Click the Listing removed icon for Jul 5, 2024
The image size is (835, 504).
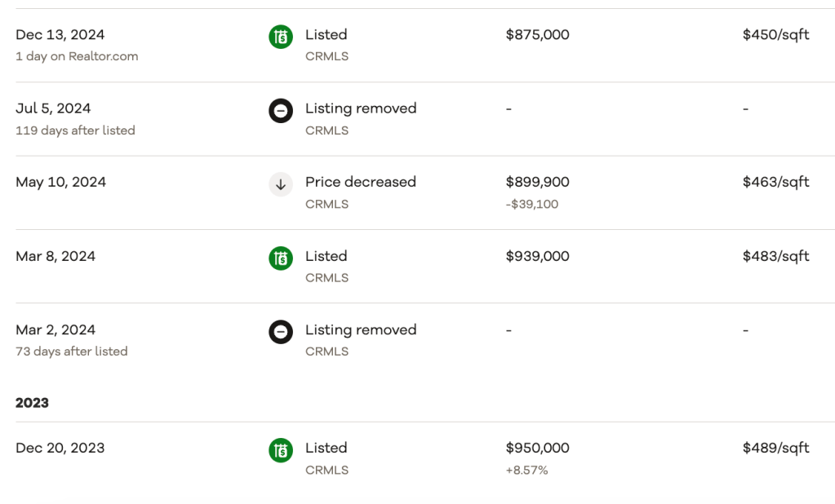(x=280, y=110)
